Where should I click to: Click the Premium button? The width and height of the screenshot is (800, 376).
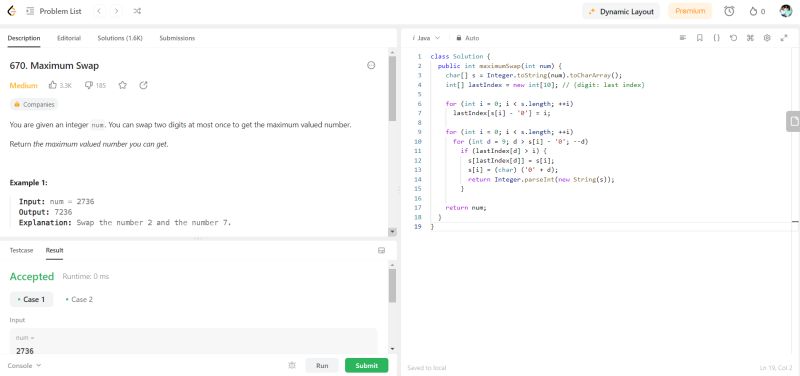[x=690, y=11]
